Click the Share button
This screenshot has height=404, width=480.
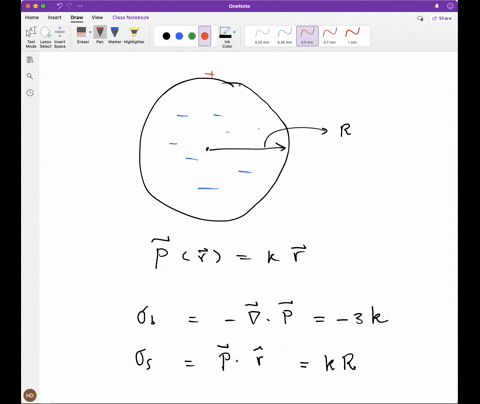pos(442,18)
